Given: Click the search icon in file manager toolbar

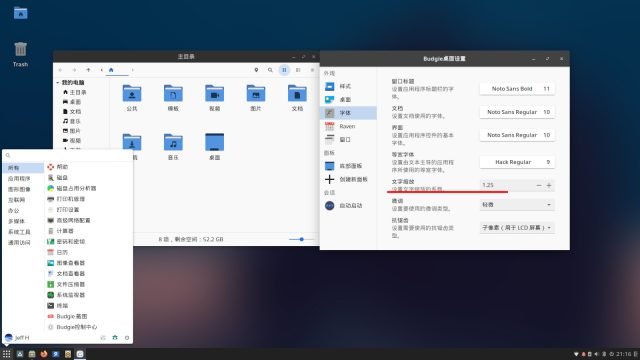Looking at the screenshot, I should coord(270,70).
